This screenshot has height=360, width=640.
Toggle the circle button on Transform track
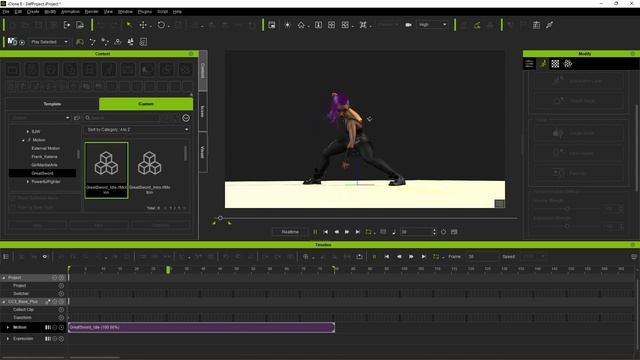[61, 318]
